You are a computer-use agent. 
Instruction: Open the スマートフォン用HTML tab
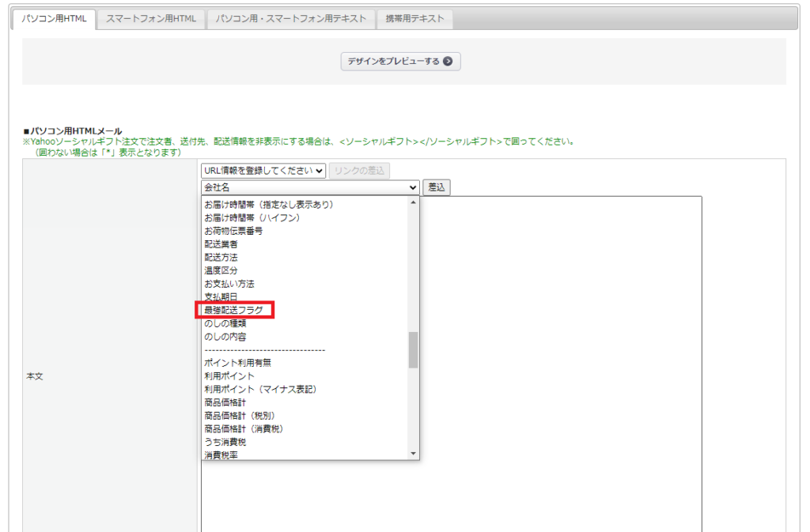click(x=151, y=19)
